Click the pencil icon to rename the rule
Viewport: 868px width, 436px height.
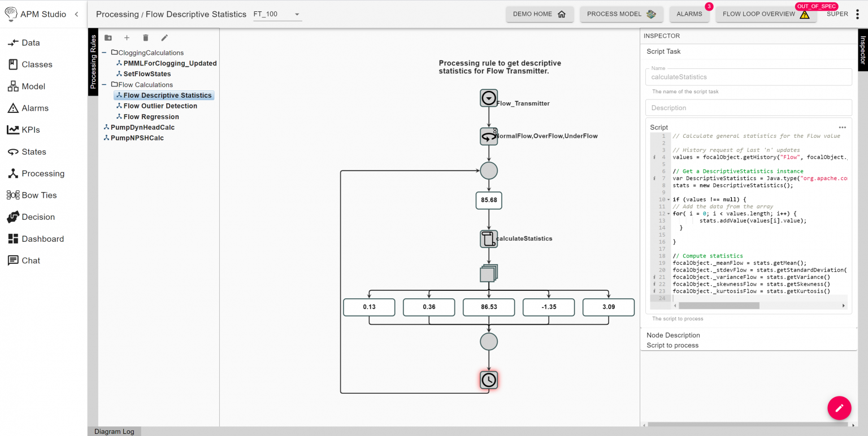[x=164, y=38]
